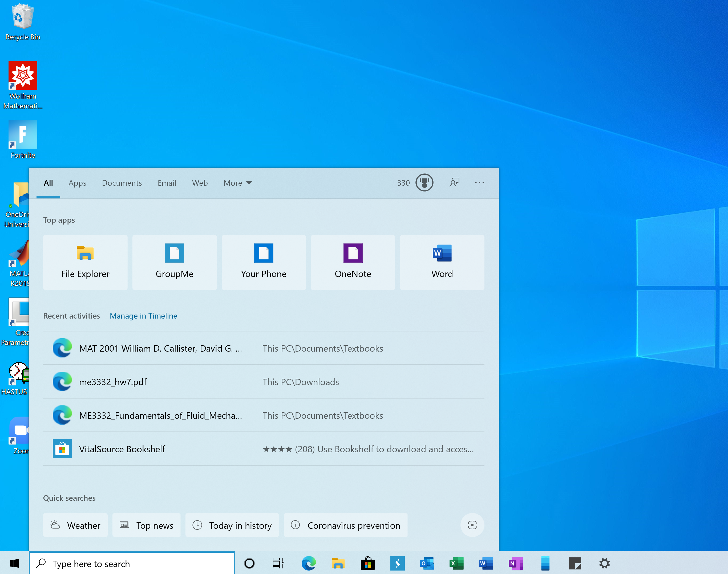The width and height of the screenshot is (728, 574).
Task: Click the Top news quick search
Action: (x=146, y=525)
